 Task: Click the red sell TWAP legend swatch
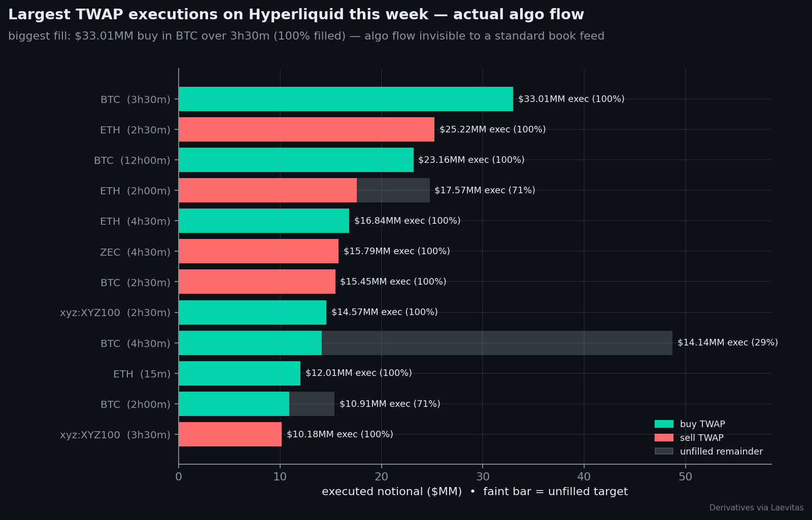coord(664,438)
